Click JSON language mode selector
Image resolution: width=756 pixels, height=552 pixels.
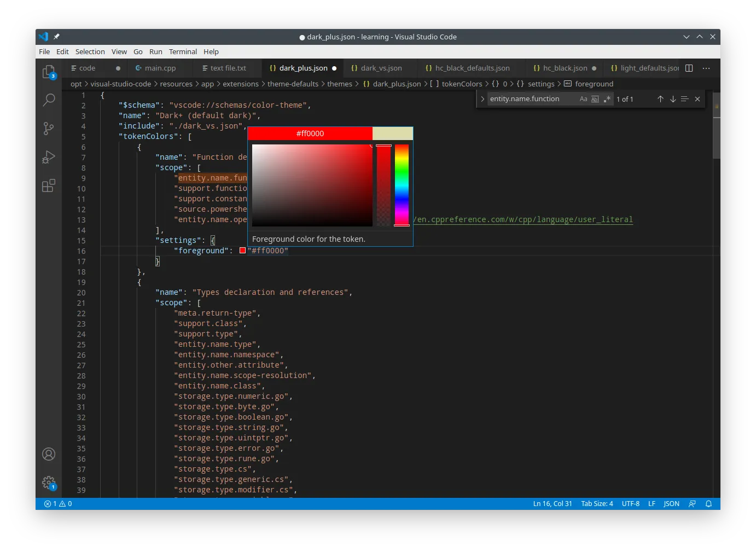[671, 504]
